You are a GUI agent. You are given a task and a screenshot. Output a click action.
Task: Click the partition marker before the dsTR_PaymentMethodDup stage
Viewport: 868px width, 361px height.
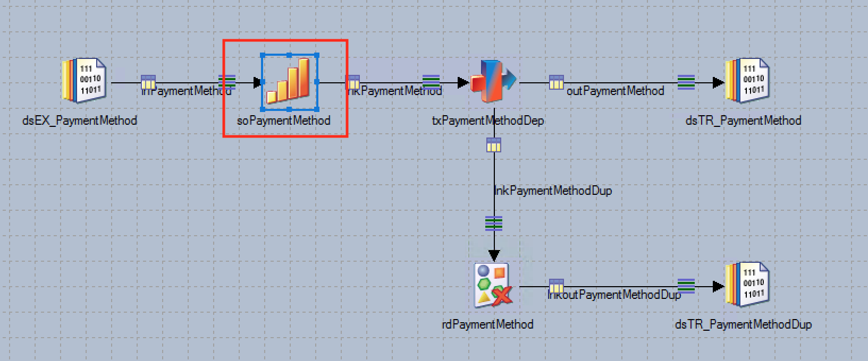[686, 286]
